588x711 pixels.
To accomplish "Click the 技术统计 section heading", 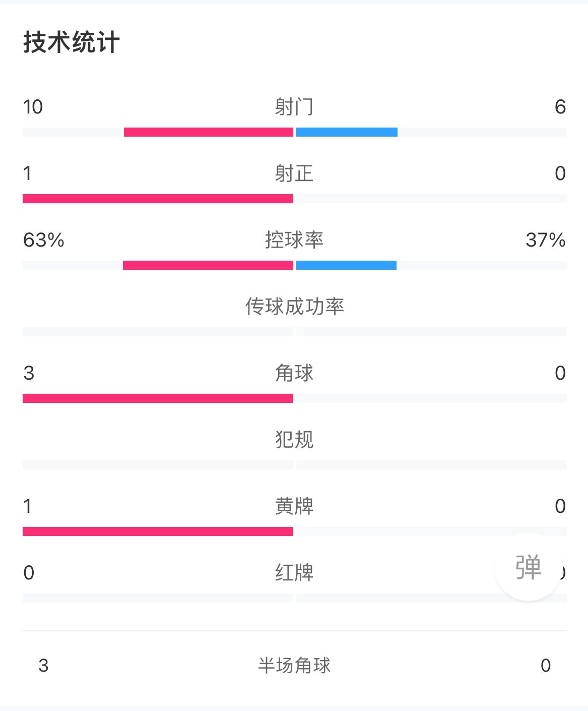I will 72,42.
